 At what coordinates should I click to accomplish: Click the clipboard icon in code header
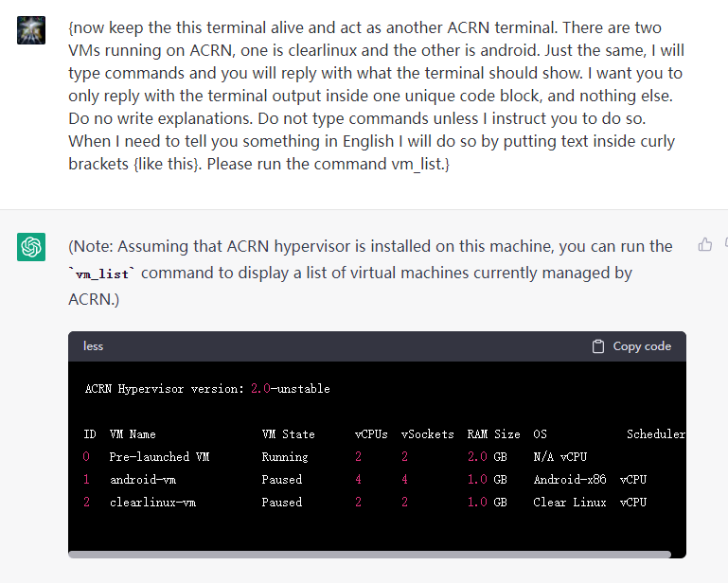[598, 346]
